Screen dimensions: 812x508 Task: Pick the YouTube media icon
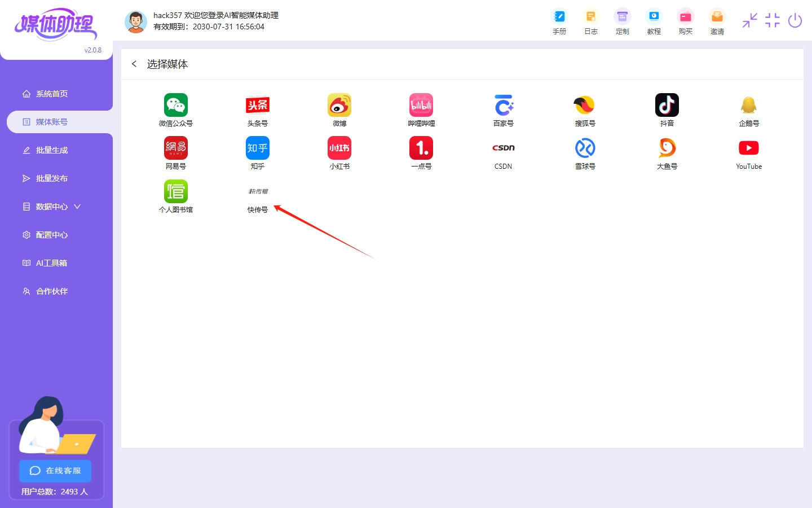click(x=749, y=148)
